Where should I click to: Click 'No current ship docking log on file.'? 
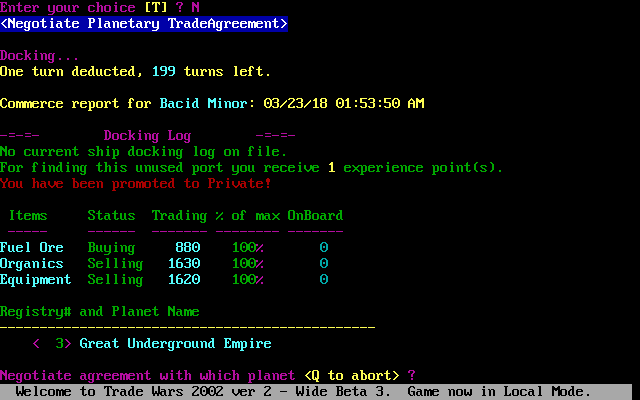[x=144, y=152]
